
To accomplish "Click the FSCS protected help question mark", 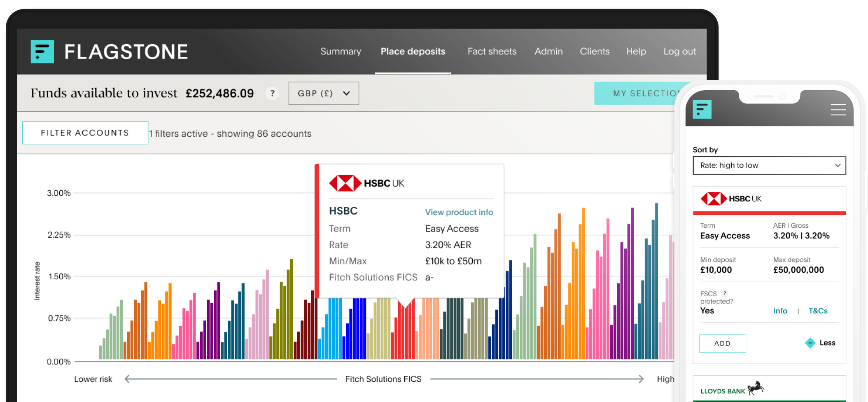I will pyautogui.click(x=725, y=293).
